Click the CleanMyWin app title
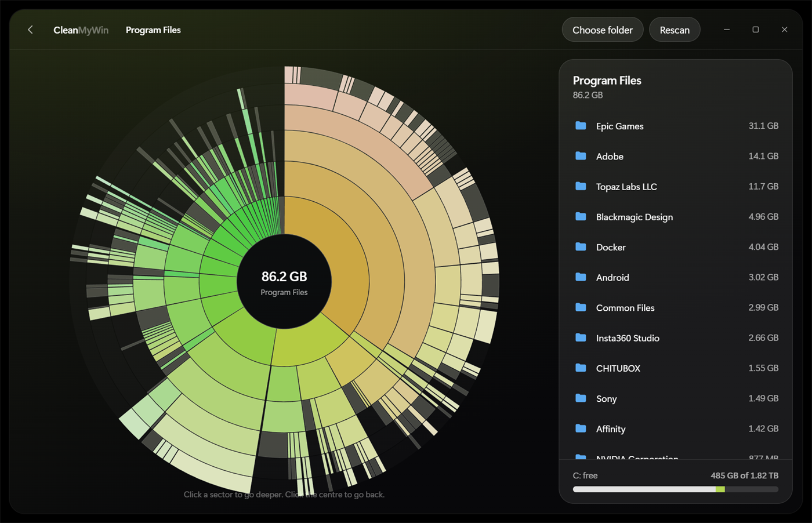The width and height of the screenshot is (812, 523). (x=81, y=30)
